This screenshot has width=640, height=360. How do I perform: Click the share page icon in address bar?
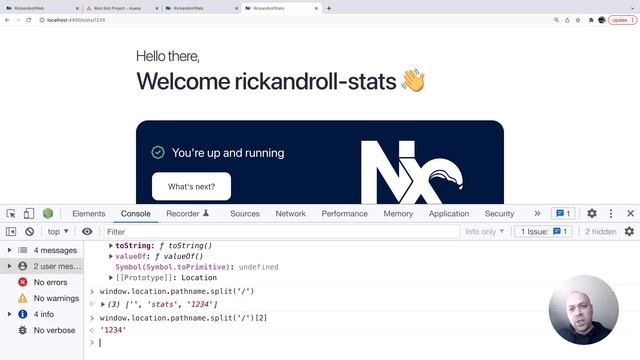567,20
